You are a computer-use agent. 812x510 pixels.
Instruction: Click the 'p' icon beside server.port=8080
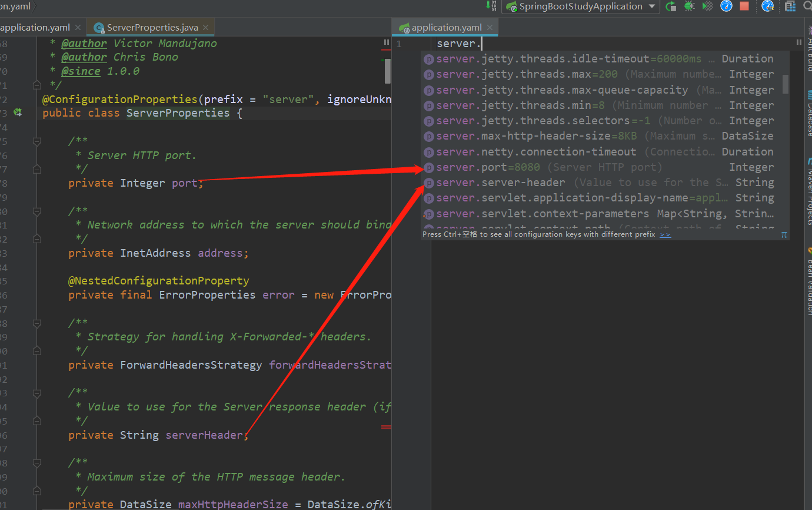[429, 167]
